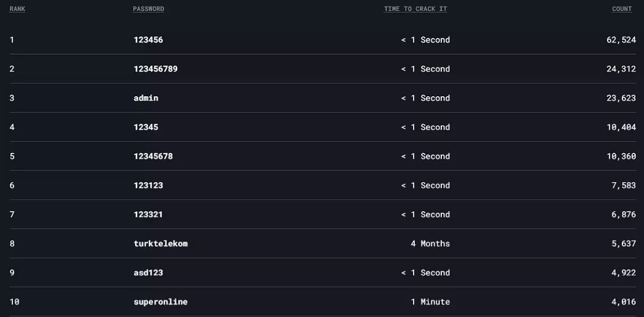Click the 12345 password cell
The width and height of the screenshot is (644, 317).
pos(146,127)
